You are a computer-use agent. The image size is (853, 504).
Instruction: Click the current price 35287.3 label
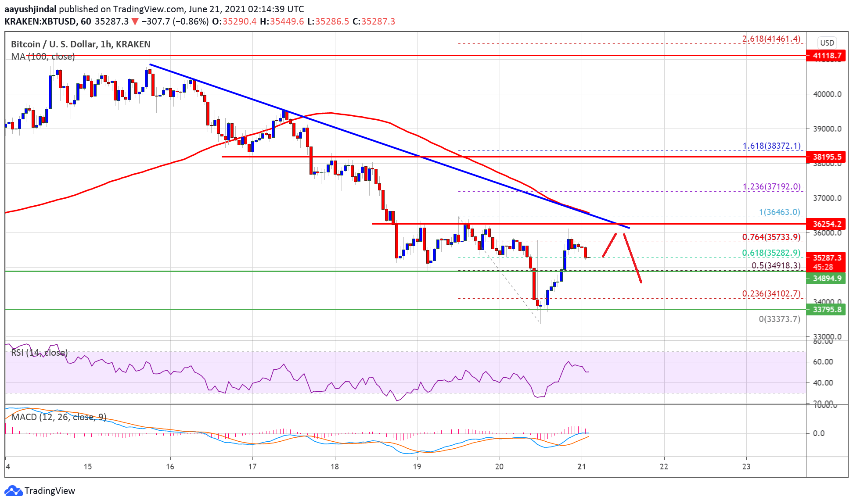tap(826, 257)
